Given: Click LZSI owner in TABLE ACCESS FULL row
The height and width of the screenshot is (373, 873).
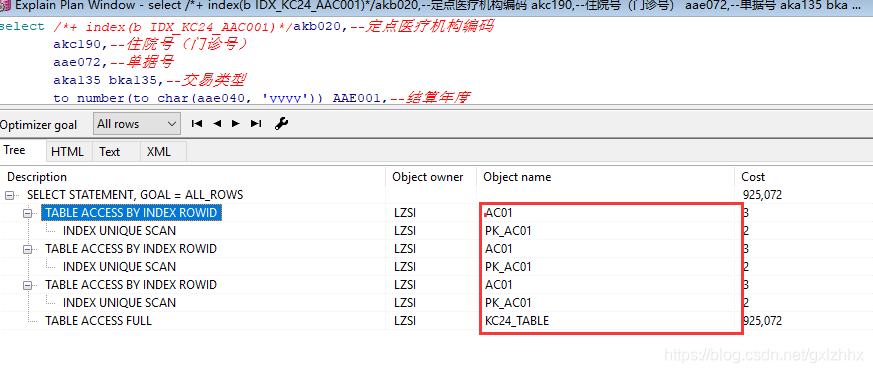Looking at the screenshot, I should coord(405,321).
